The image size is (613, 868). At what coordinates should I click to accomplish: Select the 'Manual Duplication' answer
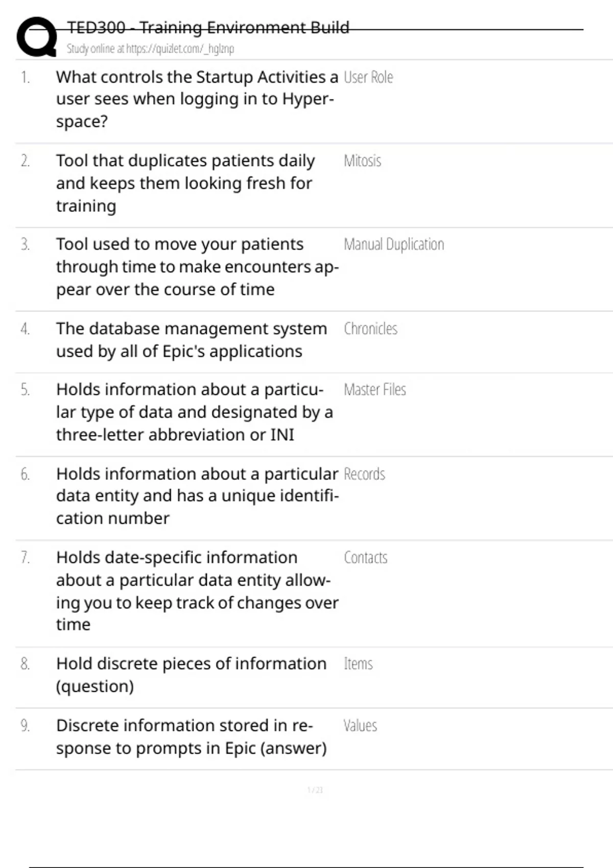tap(393, 245)
